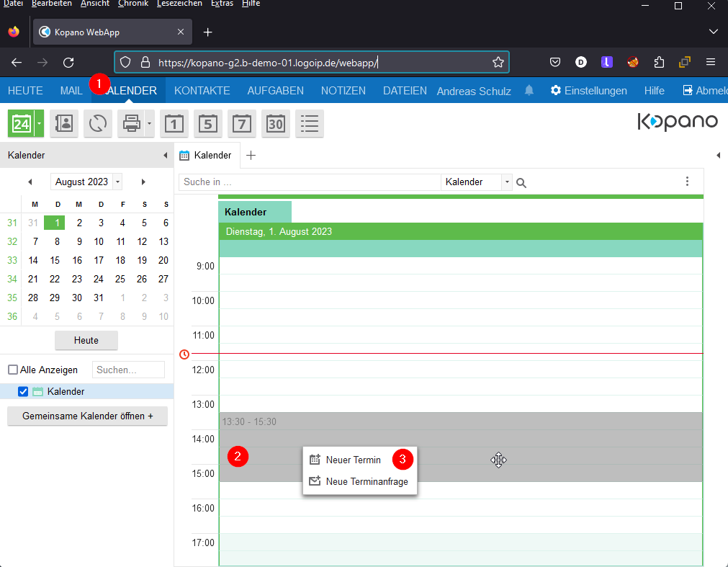The height and width of the screenshot is (567, 728).
Task: Expand the print options dropdown arrow
Action: (x=150, y=124)
